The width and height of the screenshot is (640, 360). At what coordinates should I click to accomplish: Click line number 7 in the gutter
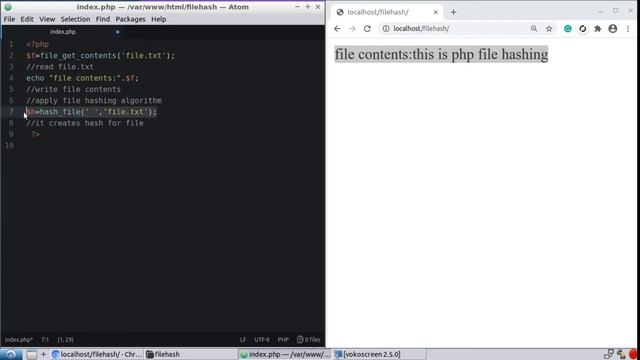point(11,112)
